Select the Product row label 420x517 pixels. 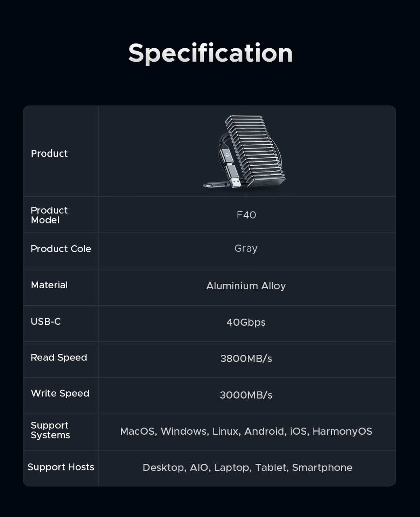coord(49,153)
